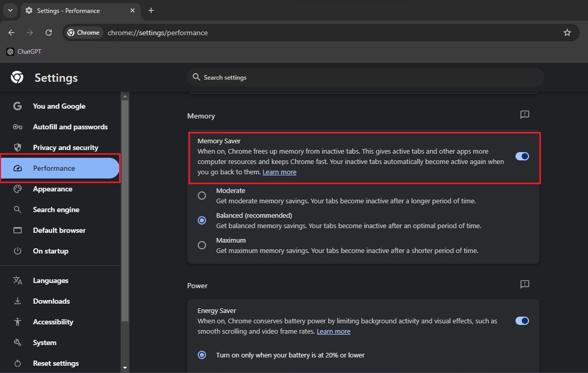Open Privacy and security settings

click(65, 147)
